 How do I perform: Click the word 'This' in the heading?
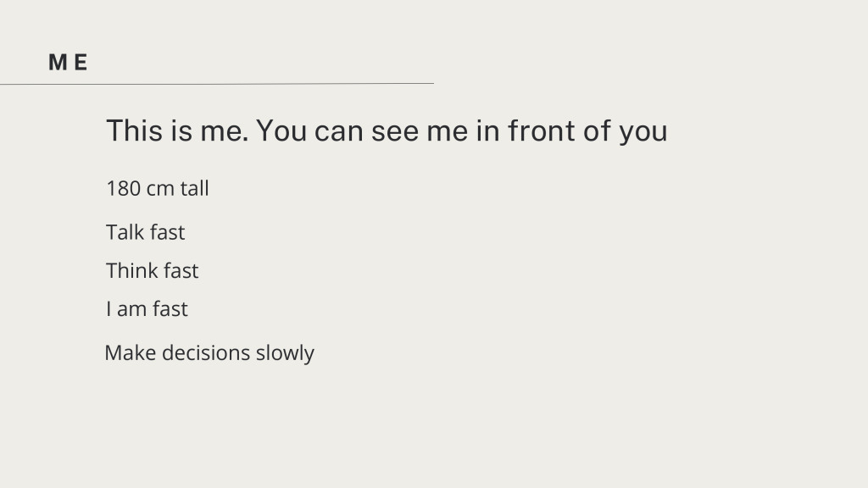(135, 131)
